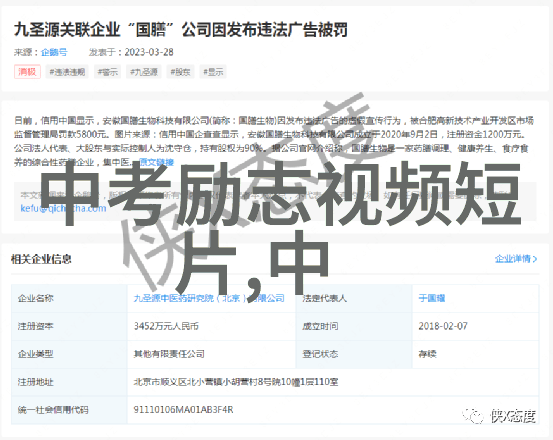Viewport: 553px width, 440px height.
Task: Open the 企鹅号 source link
Action: point(54,52)
